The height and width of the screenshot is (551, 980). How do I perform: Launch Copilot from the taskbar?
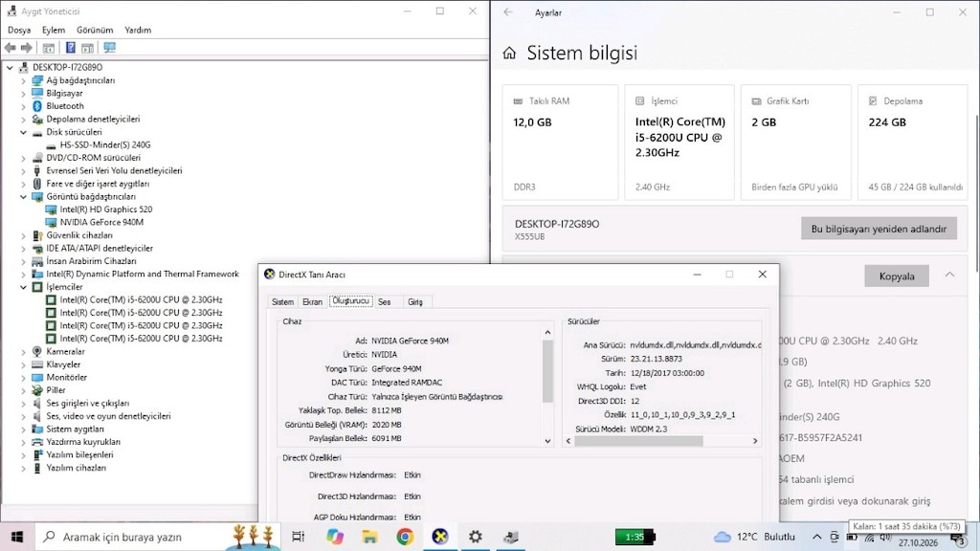pos(334,537)
